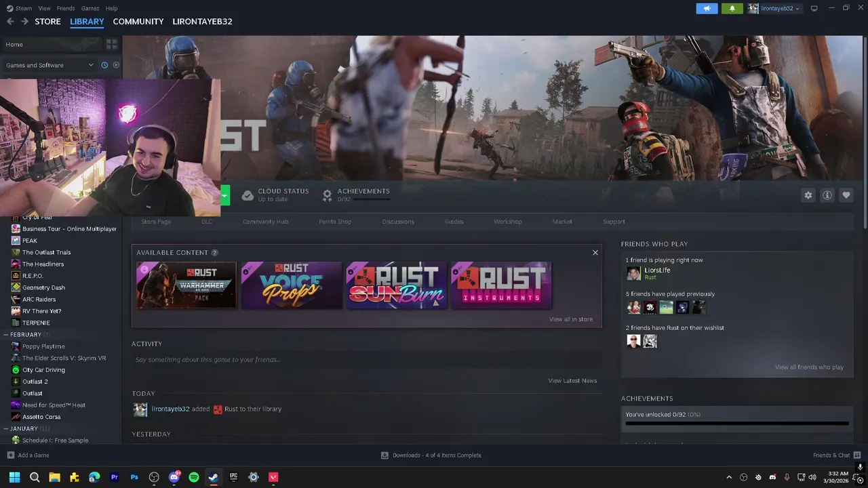
Task: Open the Friends menu
Action: 66,8
